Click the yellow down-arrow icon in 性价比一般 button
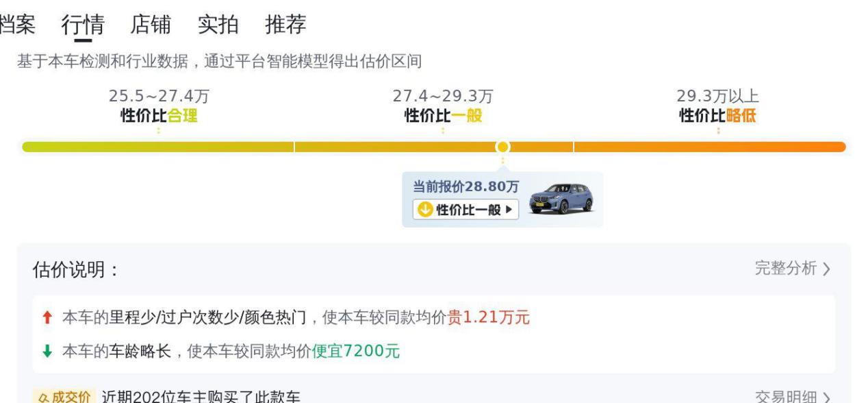The image size is (868, 403). click(426, 209)
